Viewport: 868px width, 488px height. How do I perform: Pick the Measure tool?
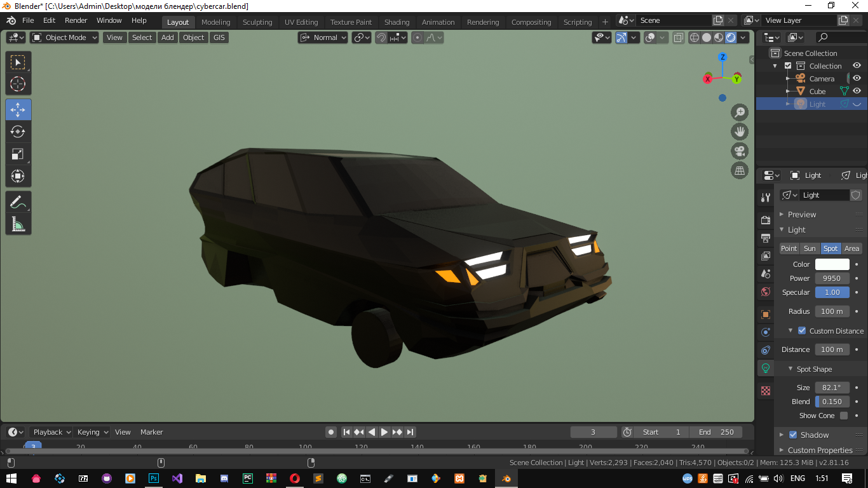click(x=18, y=224)
